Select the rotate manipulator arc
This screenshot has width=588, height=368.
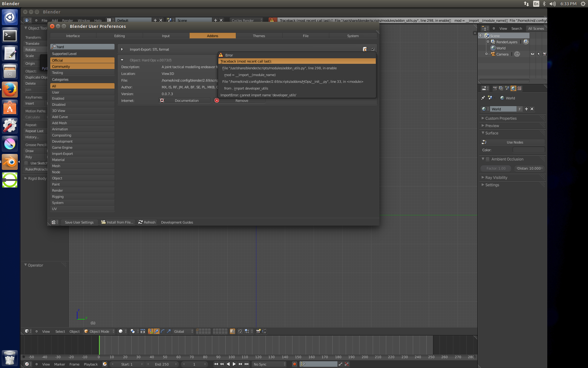click(x=163, y=331)
